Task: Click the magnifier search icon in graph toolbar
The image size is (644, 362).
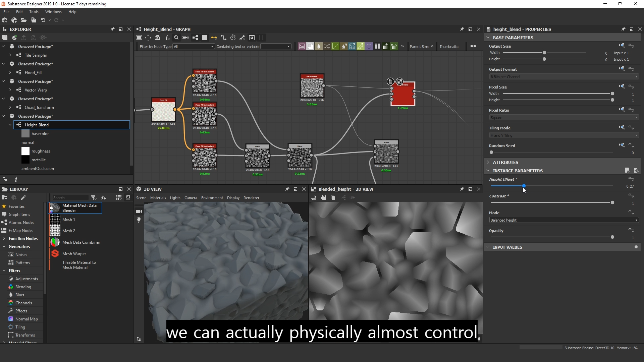Action: [176, 38]
